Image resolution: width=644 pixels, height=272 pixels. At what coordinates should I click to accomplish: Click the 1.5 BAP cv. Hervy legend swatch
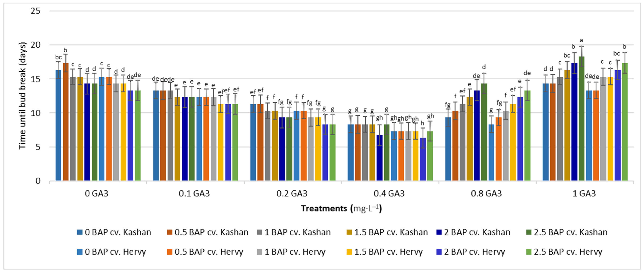349,252
